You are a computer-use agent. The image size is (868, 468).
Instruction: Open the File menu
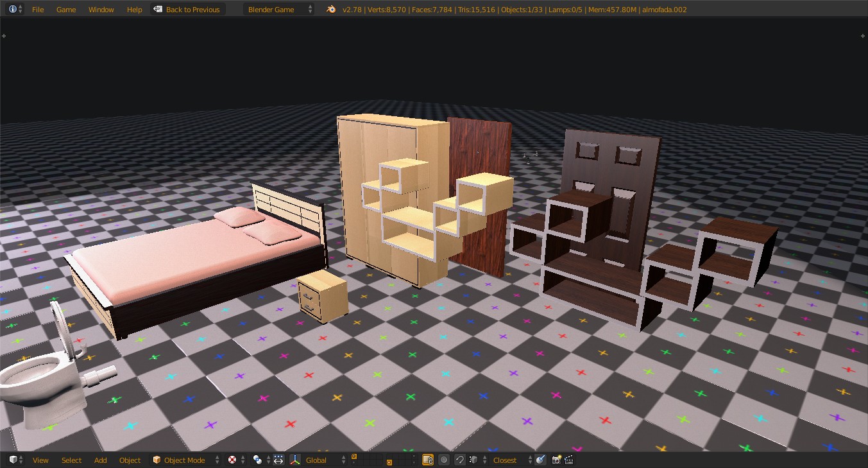pos(38,10)
